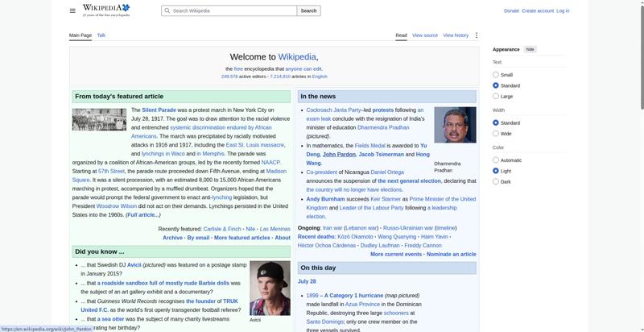This screenshot has width=644, height=332.
Task: Open the Dharmendra Pradhan portrait photo
Action: coord(455,125)
